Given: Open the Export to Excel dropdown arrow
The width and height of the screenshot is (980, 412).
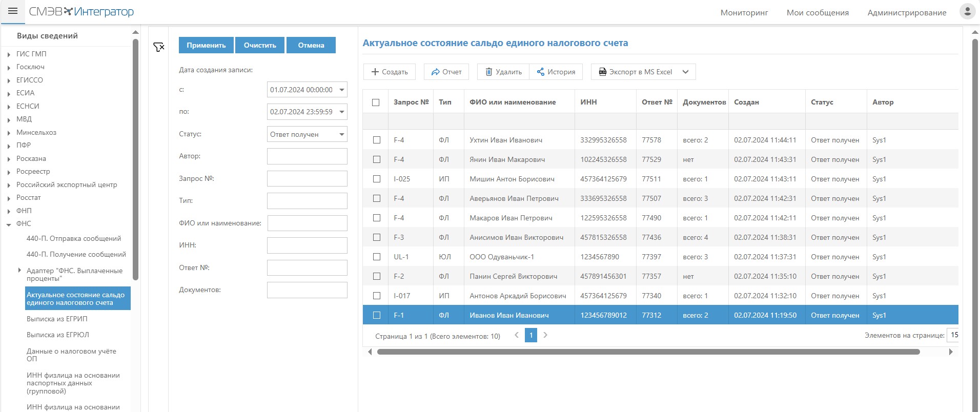Looking at the screenshot, I should 686,72.
